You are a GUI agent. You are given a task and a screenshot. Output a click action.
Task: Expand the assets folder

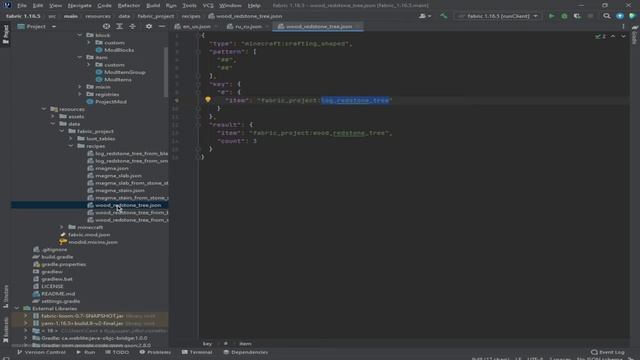(53, 116)
